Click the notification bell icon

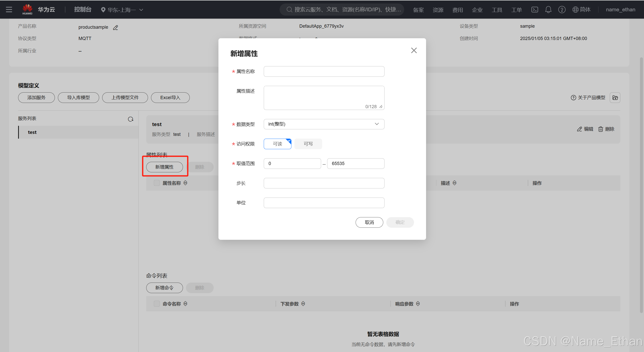click(548, 10)
